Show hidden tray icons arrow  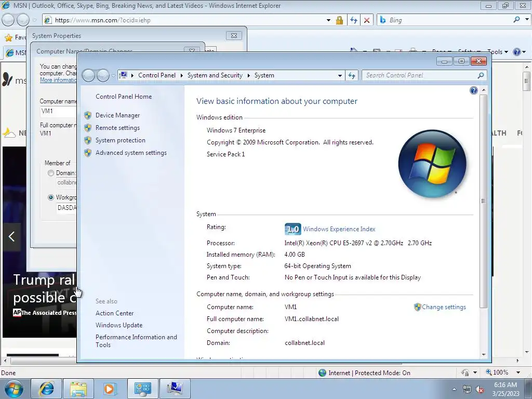click(454, 390)
